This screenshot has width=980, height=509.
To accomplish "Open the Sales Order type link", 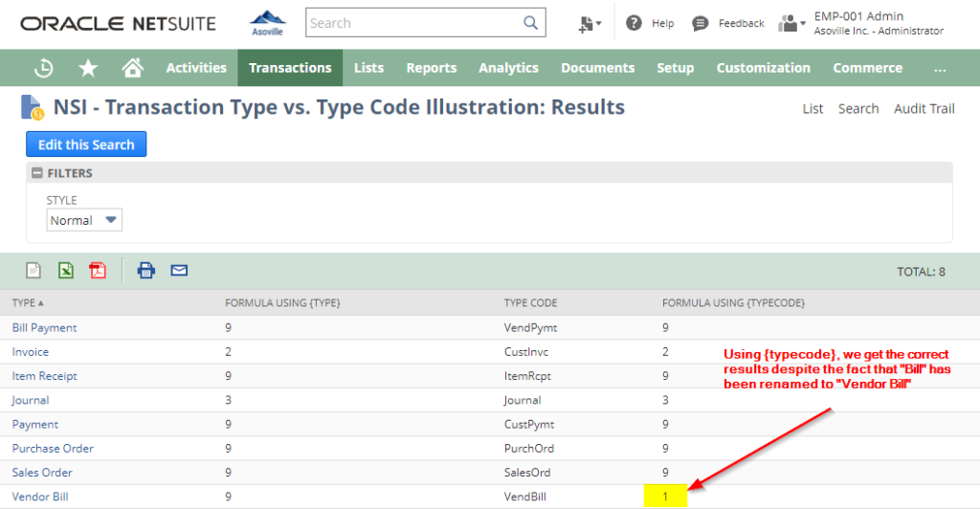I will click(x=42, y=473).
